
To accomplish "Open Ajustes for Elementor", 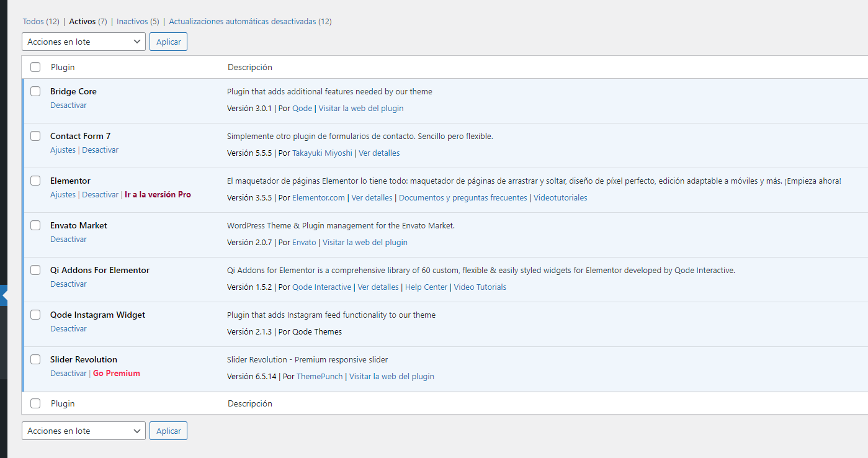I will click(x=63, y=195).
